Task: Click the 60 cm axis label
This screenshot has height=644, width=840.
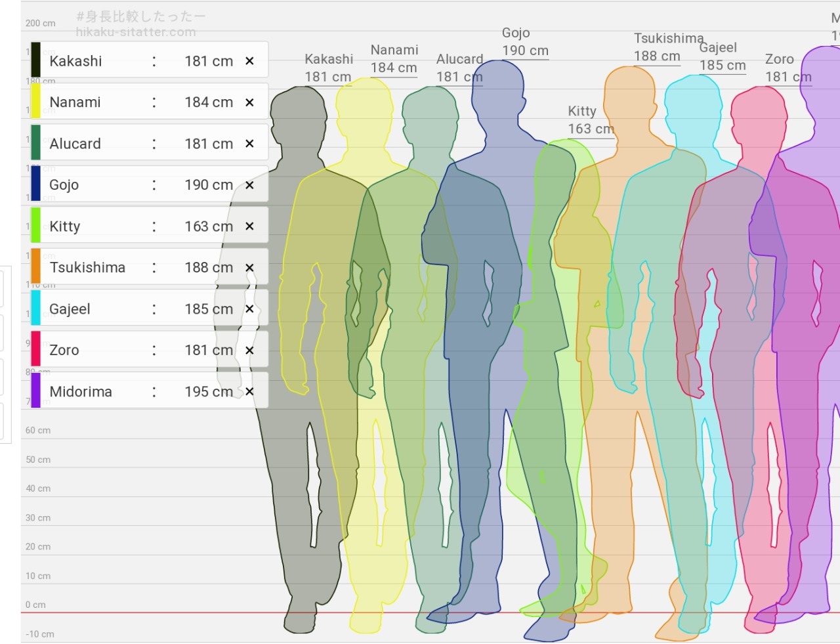Action: 38,431
